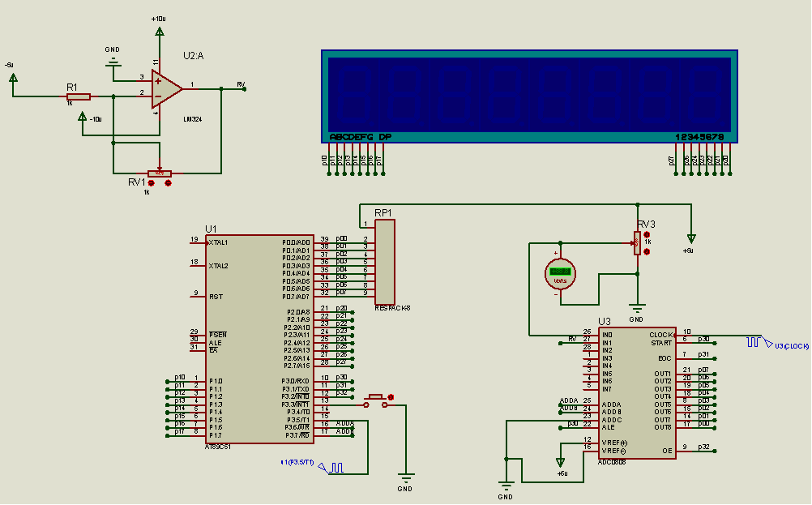812x505 pixels.
Task: Select the DC voltmeter instrument
Action: click(560, 274)
